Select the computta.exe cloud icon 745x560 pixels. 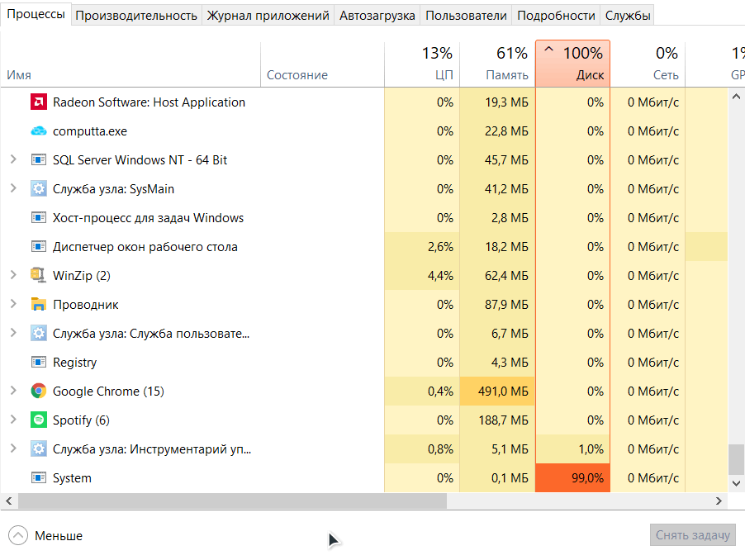coord(38,131)
